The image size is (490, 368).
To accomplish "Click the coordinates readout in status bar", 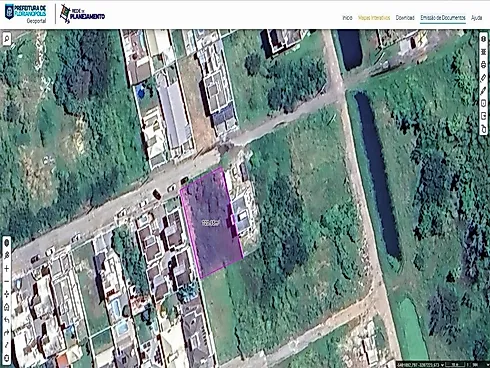I will point(418,365).
